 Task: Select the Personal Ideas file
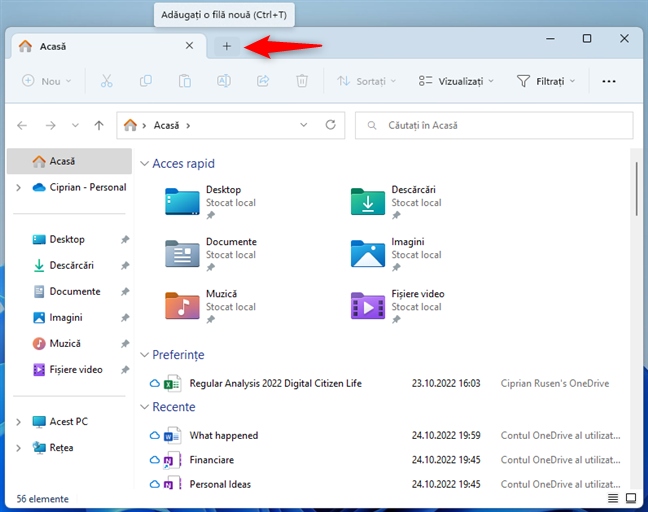220,484
